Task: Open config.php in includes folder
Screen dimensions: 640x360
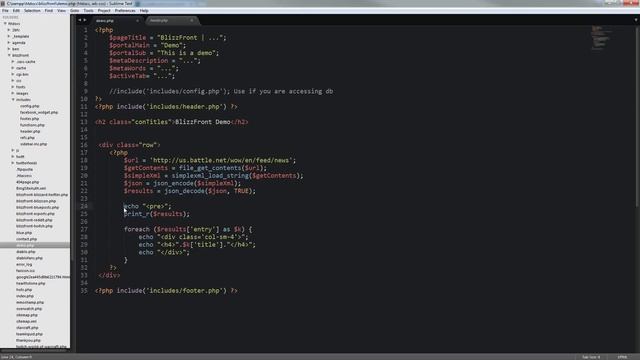Action: point(30,106)
